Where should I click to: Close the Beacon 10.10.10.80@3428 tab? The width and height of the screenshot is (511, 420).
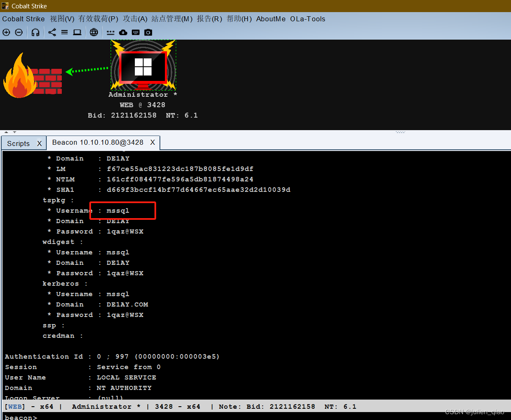tap(152, 142)
